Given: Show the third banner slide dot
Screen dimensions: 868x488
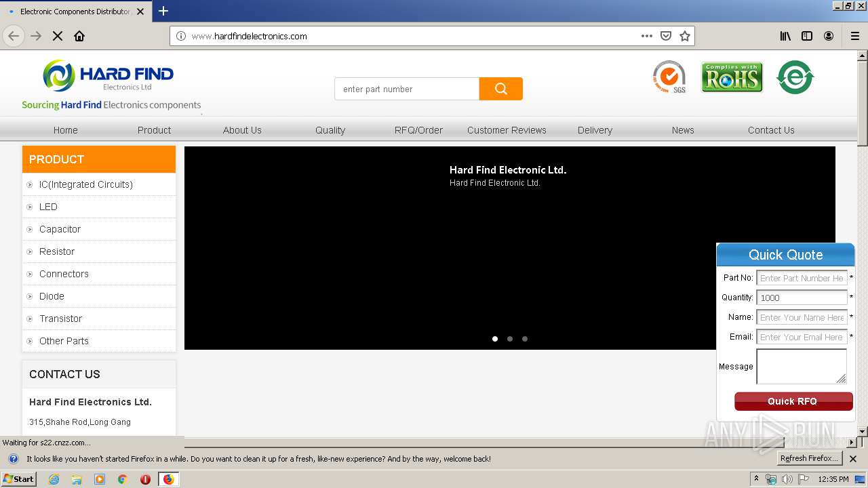Looking at the screenshot, I should point(525,339).
